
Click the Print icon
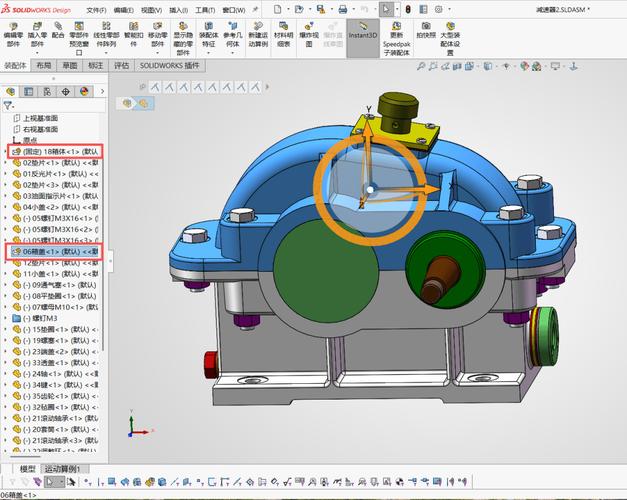coord(343,9)
